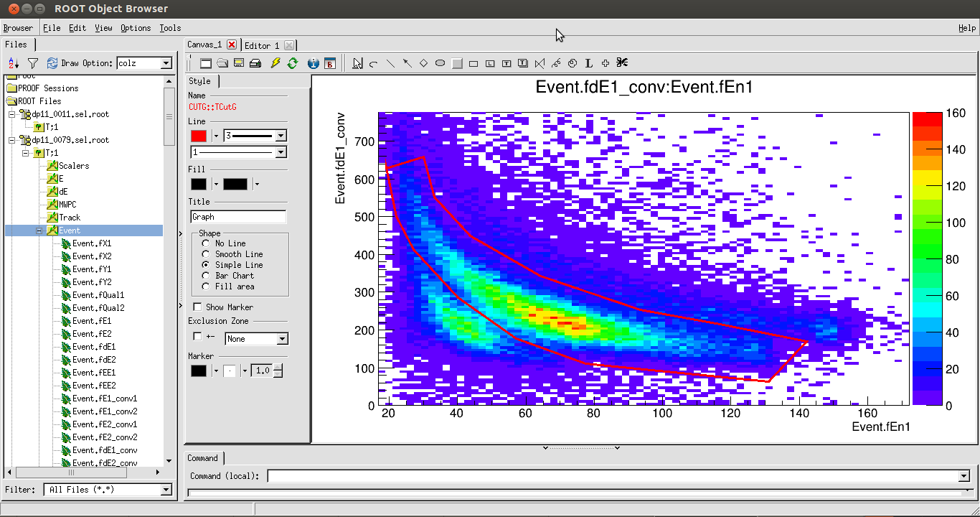This screenshot has width=980, height=517.
Task: Open the Browser menu
Action: pos(18,28)
